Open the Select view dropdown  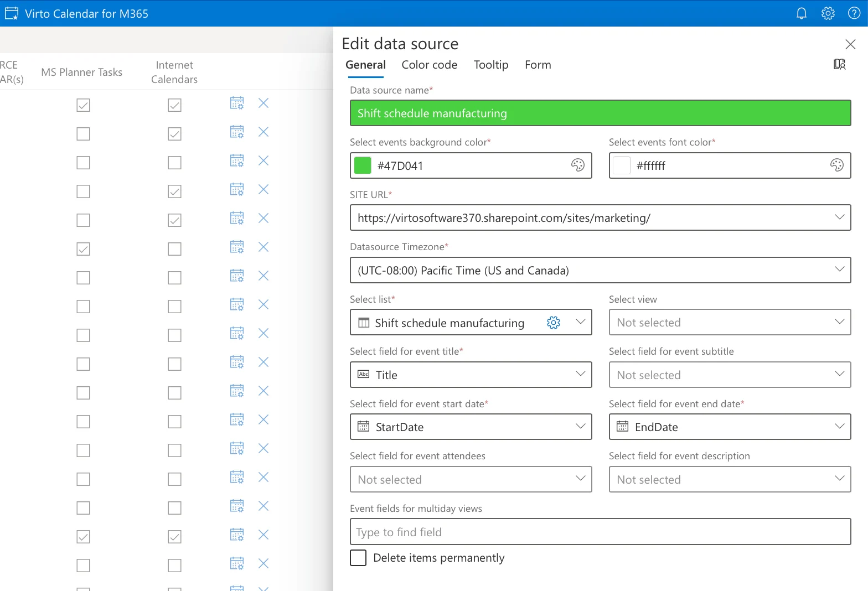coord(730,322)
